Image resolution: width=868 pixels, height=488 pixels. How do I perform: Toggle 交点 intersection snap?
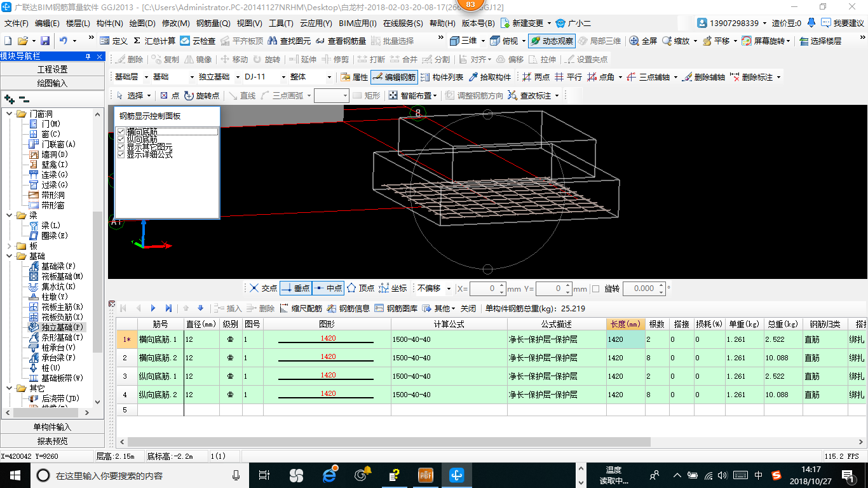point(263,288)
